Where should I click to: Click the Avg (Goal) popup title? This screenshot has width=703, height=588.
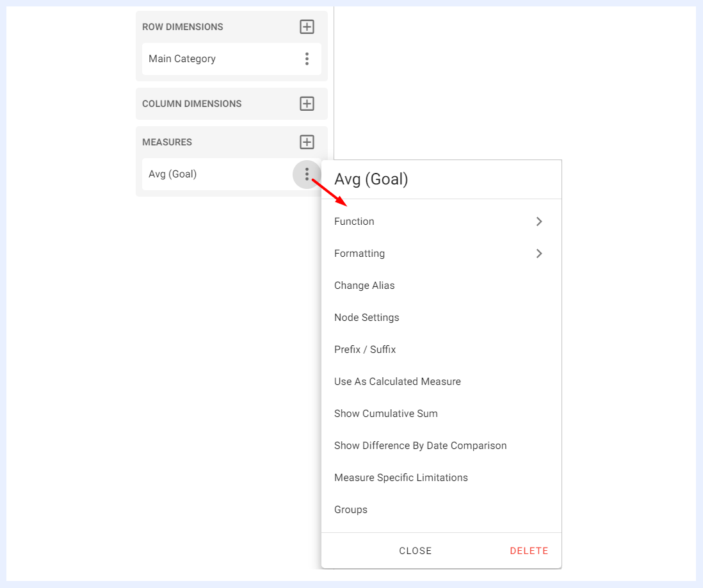point(371,179)
